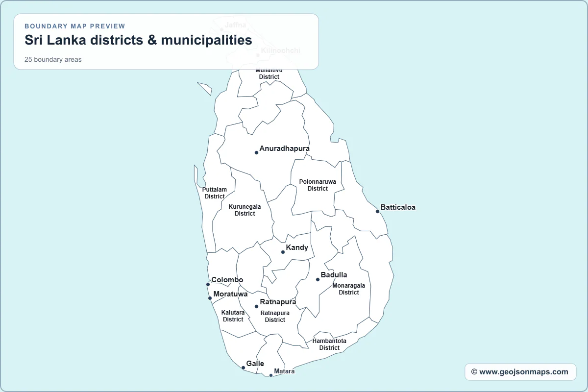Click the Batticaloa label text
The height and width of the screenshot is (392, 588).
click(398, 207)
